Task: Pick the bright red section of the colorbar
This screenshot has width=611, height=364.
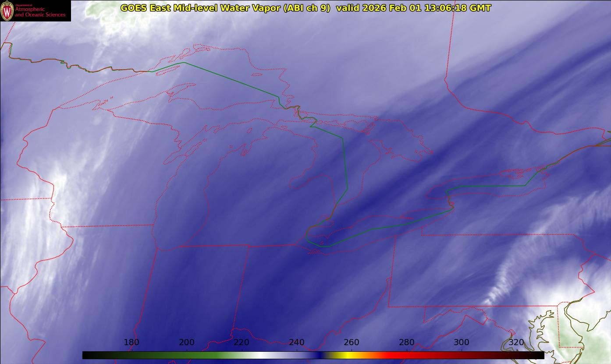Action: 394,355
